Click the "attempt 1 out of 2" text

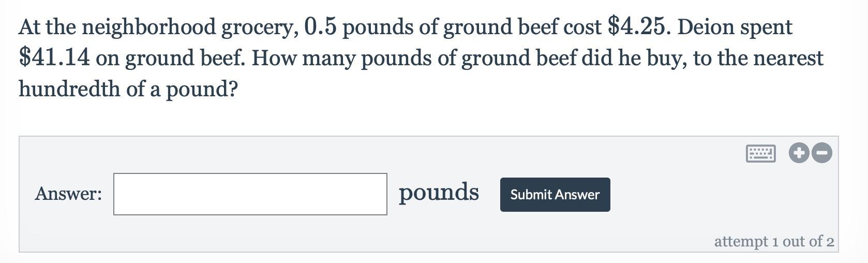[x=774, y=241]
